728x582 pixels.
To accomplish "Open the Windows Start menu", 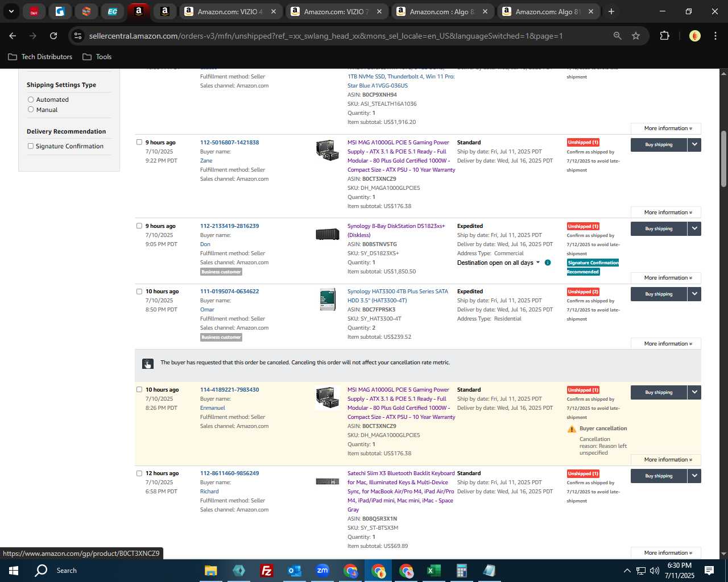I will tap(14, 571).
